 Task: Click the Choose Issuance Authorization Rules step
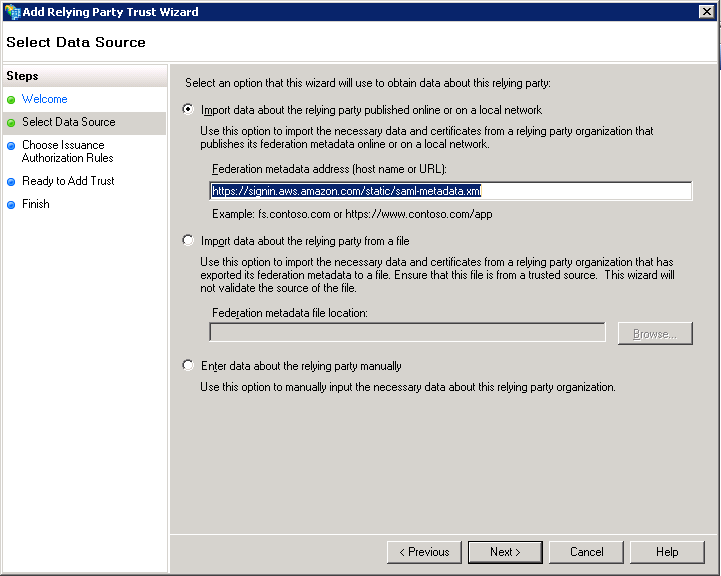(68, 151)
